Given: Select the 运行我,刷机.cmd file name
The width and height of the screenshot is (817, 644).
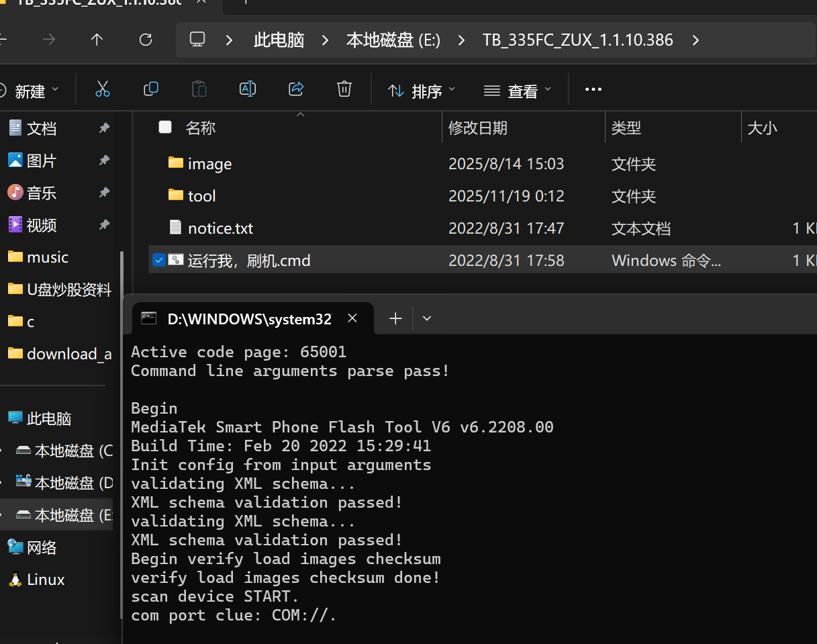Looking at the screenshot, I should (x=249, y=261).
